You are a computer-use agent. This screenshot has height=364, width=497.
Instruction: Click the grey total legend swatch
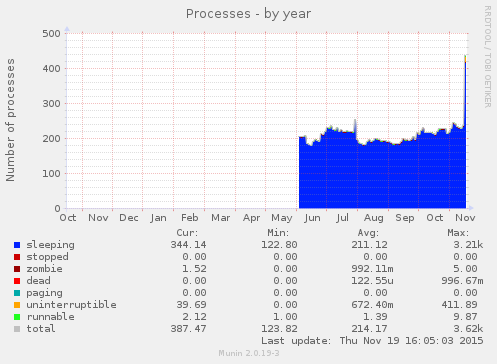17,329
